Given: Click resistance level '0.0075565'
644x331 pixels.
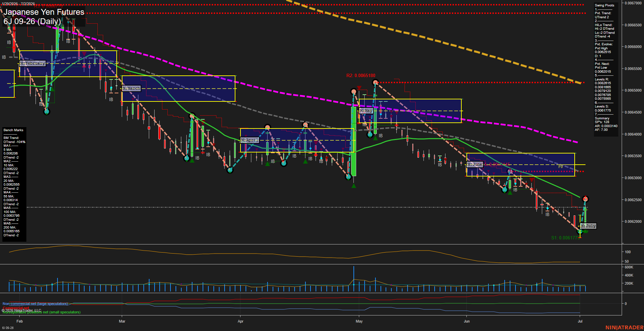Looking at the screenshot, I should [603, 99].
